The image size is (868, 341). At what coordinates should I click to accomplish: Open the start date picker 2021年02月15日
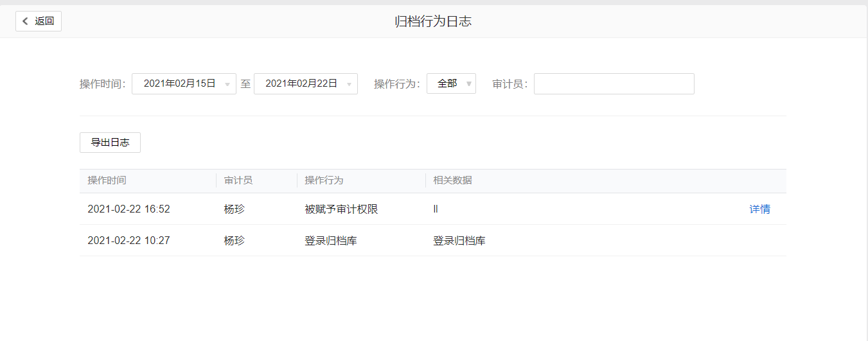pos(184,83)
